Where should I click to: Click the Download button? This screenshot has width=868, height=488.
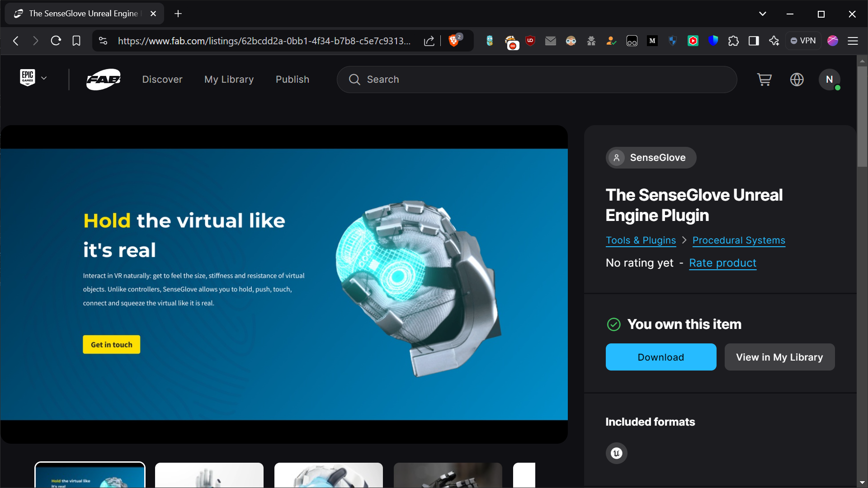tap(660, 357)
